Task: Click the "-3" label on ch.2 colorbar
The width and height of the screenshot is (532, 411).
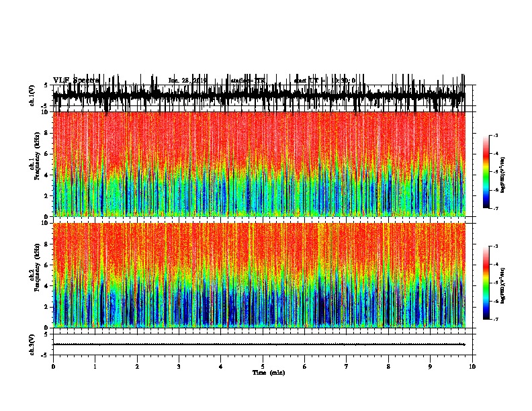Action: pos(495,246)
